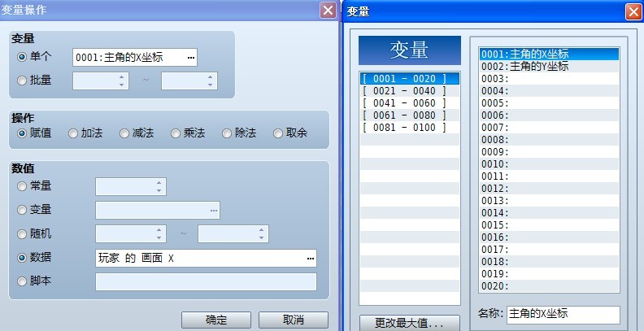Select the 随机 value option
This screenshot has height=331, width=644.
pos(22,234)
